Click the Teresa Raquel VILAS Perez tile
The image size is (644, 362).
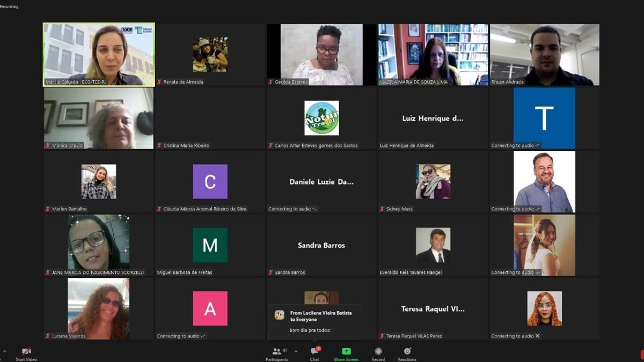point(433,308)
